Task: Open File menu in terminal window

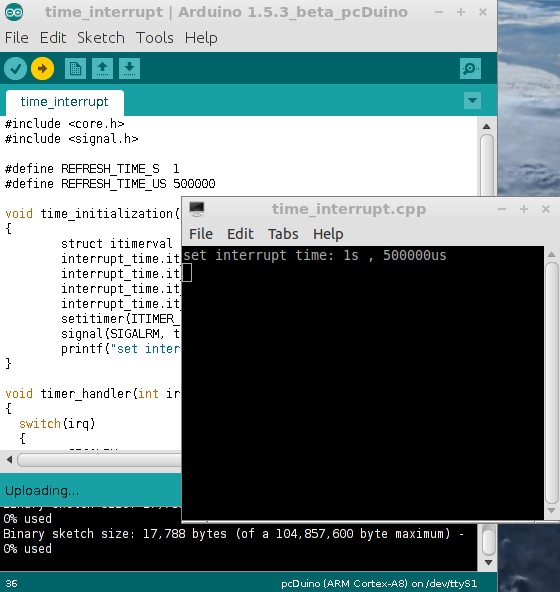Action: 201,234
